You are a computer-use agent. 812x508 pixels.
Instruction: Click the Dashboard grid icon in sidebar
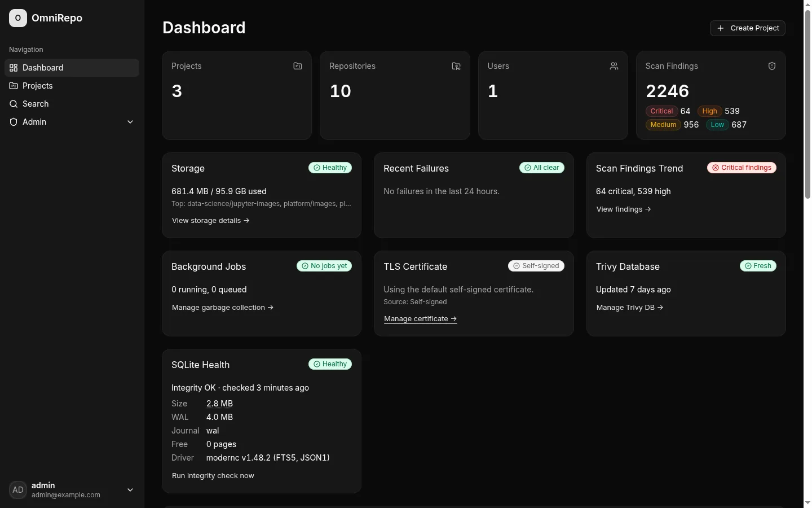(14, 68)
